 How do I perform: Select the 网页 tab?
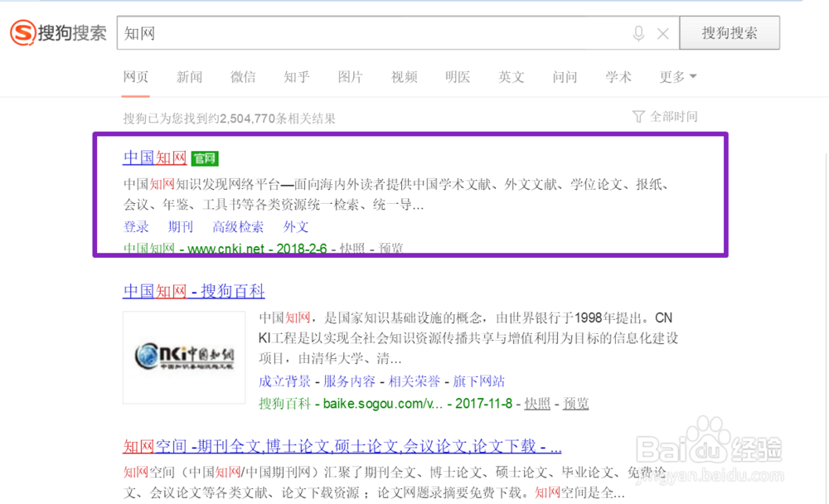click(135, 77)
